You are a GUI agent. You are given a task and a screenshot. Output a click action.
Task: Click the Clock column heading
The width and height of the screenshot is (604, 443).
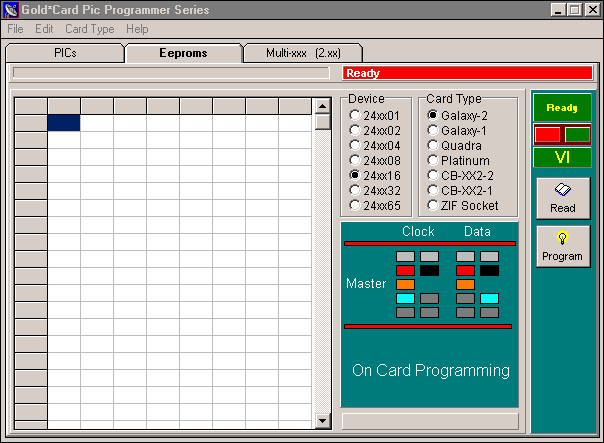(x=418, y=232)
